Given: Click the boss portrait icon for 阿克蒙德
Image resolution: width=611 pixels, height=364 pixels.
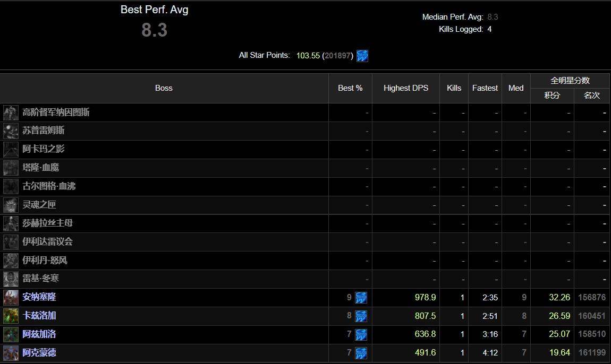Looking at the screenshot, I should (11, 353).
